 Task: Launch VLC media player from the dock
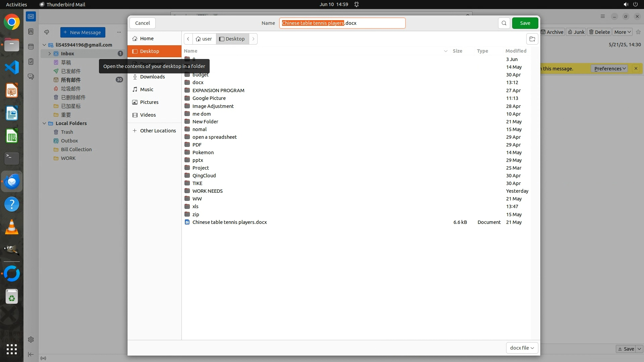tap(12, 227)
